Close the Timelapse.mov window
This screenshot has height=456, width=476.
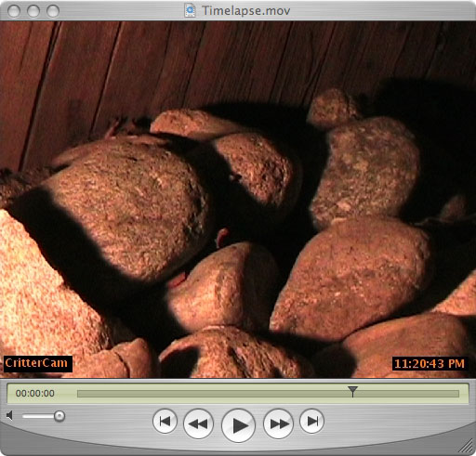tap(14, 11)
